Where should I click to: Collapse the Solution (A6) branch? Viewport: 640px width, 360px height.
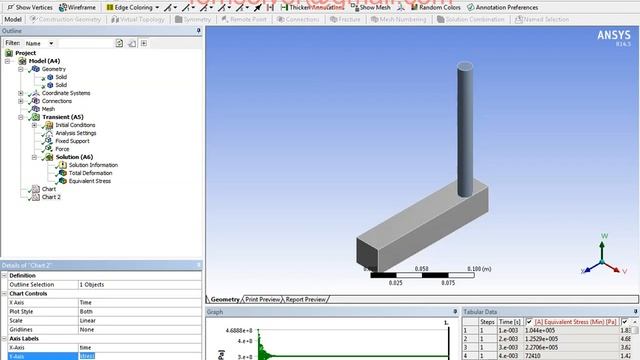pyautogui.click(x=34, y=157)
